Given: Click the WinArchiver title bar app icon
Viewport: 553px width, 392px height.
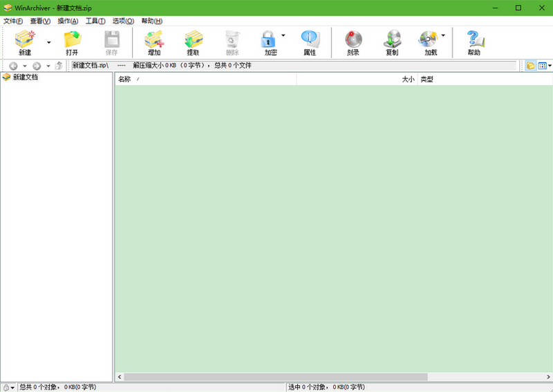Looking at the screenshot, I should click(8, 8).
